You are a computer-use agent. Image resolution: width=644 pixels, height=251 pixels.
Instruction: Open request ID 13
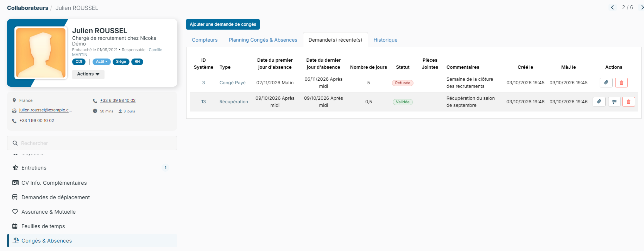click(203, 102)
